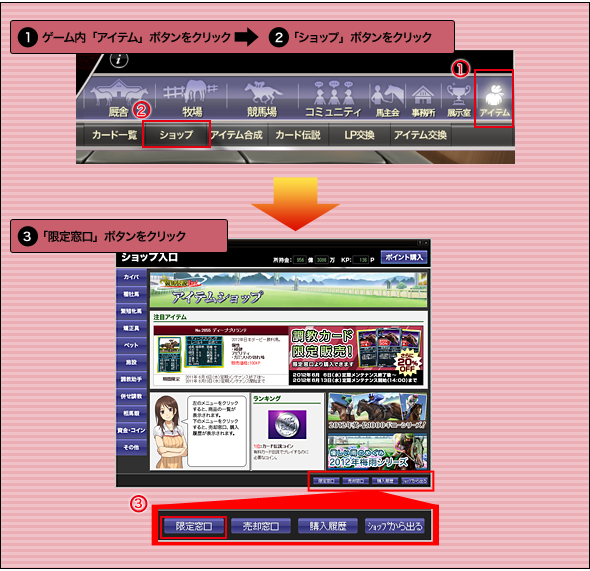Click the enlarged 売却窓口 button

[261, 526]
